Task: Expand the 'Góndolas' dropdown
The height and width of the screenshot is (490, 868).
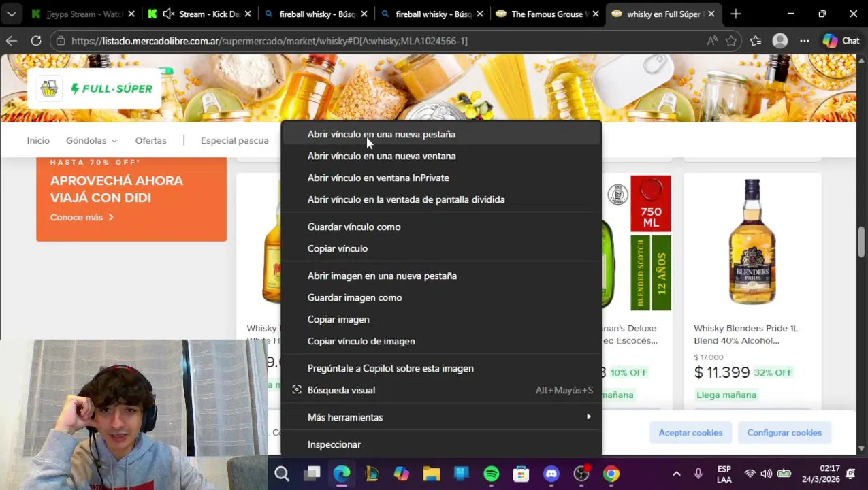Action: click(91, 140)
